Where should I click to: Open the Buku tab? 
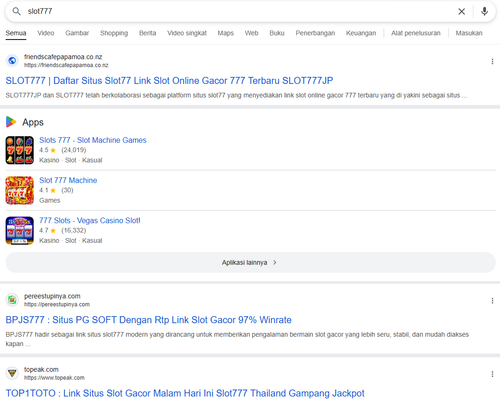click(x=277, y=33)
